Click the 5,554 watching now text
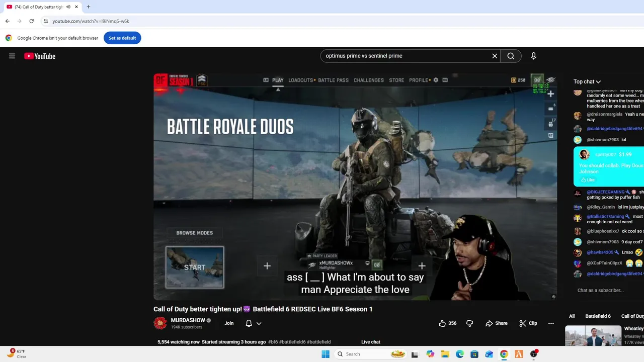The width and height of the screenshot is (644, 362). 179,342
